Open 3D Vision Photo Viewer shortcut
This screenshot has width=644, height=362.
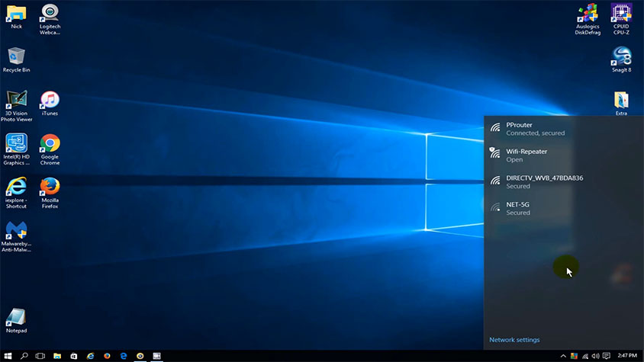click(x=17, y=106)
